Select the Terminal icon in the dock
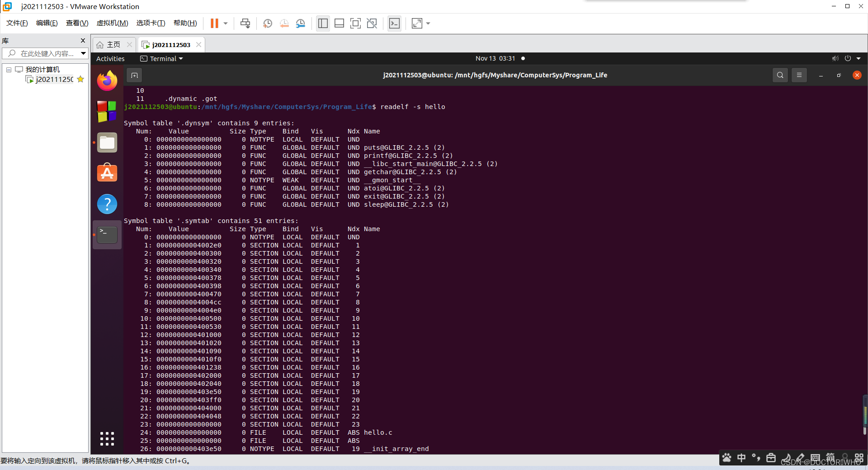 coord(107,234)
